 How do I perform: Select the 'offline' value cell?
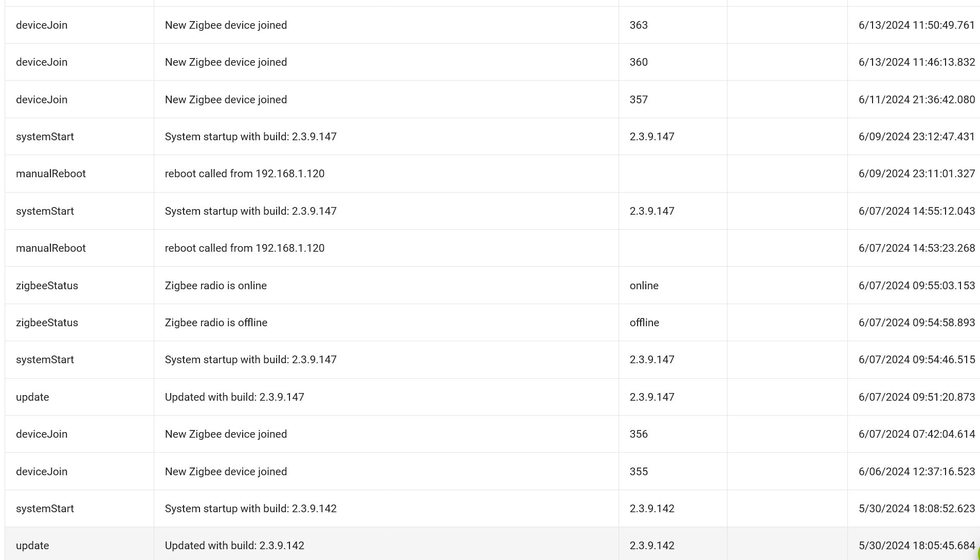tap(644, 323)
